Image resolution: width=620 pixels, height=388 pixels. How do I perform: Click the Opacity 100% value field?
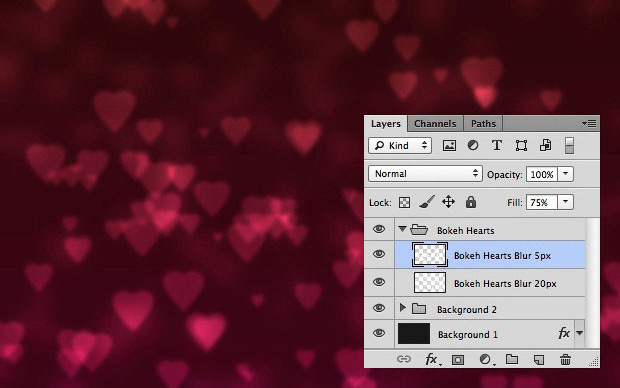[x=542, y=174]
